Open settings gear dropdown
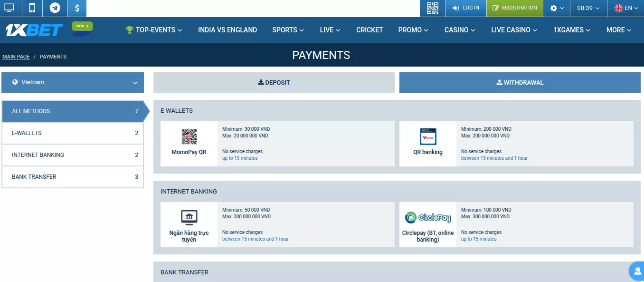Screen dimensions: 644x282 (557, 8)
